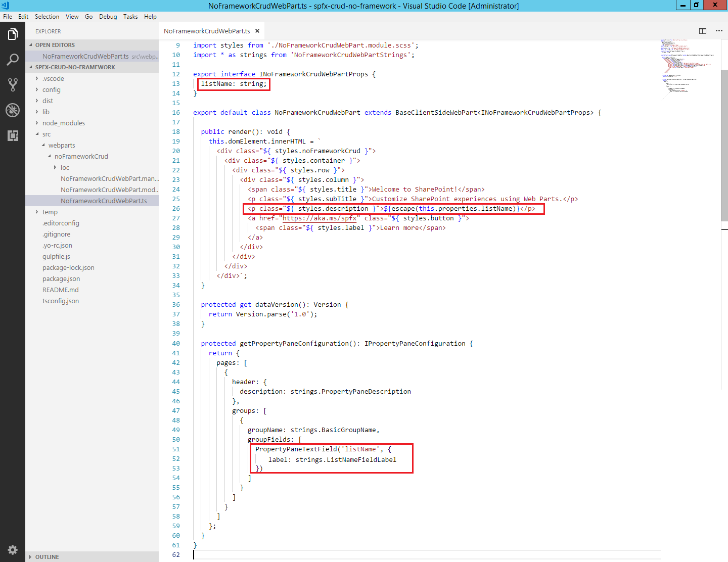Click the code minimap preview
This screenshot has height=562, width=728.
pos(688,68)
